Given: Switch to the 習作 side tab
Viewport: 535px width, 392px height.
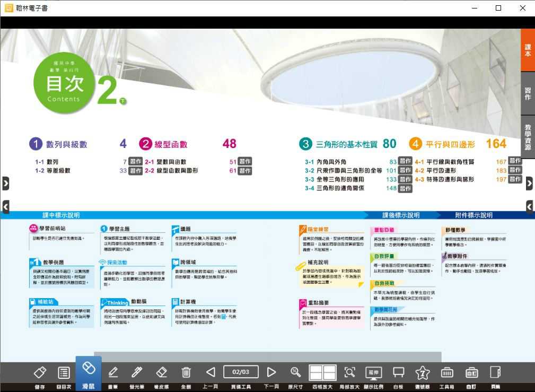Looking at the screenshot, I should (528, 93).
